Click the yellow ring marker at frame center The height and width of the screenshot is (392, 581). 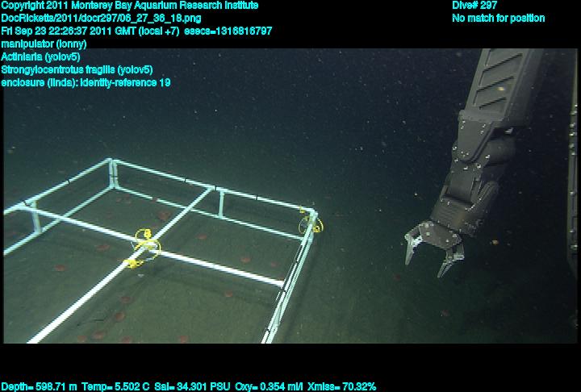click(145, 240)
